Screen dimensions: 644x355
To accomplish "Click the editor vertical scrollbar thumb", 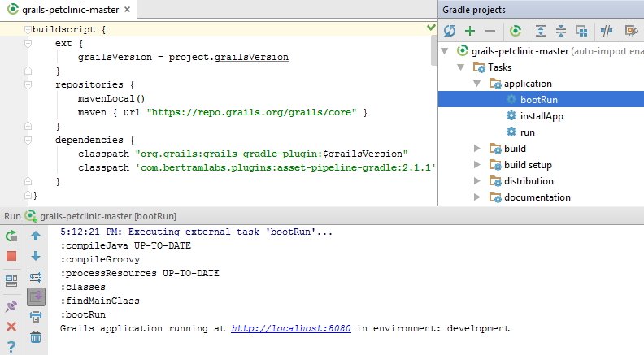I will (x=434, y=50).
